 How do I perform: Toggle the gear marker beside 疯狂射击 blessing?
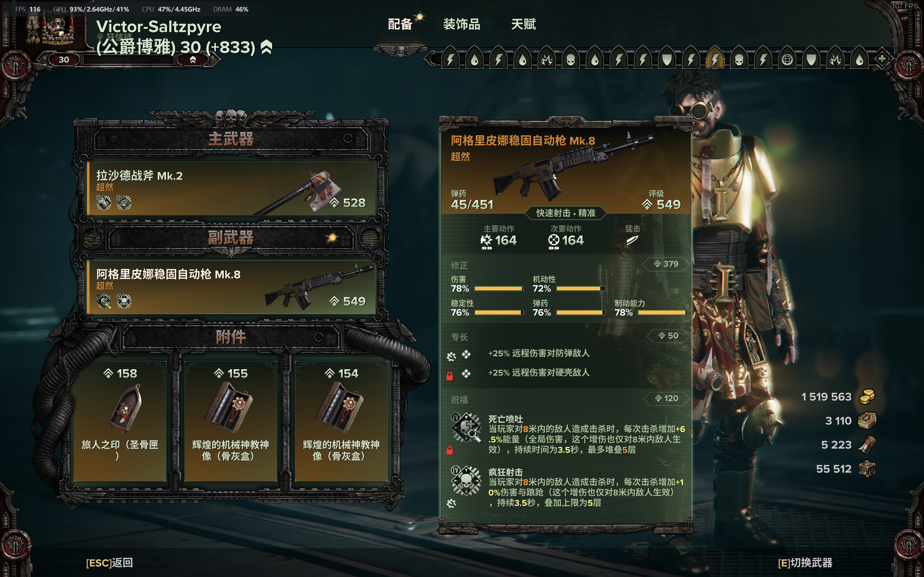[x=451, y=504]
